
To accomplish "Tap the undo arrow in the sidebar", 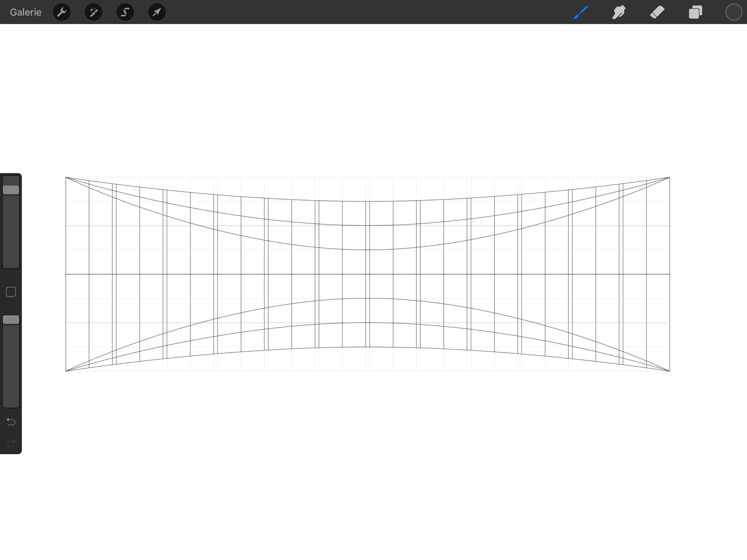I will 10,422.
